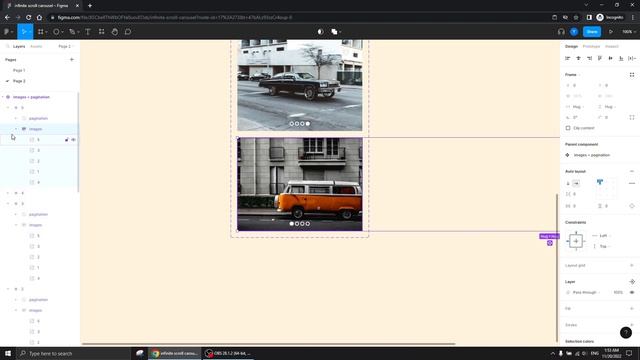
Task: Align selection to the bottom
Action: 621,58
